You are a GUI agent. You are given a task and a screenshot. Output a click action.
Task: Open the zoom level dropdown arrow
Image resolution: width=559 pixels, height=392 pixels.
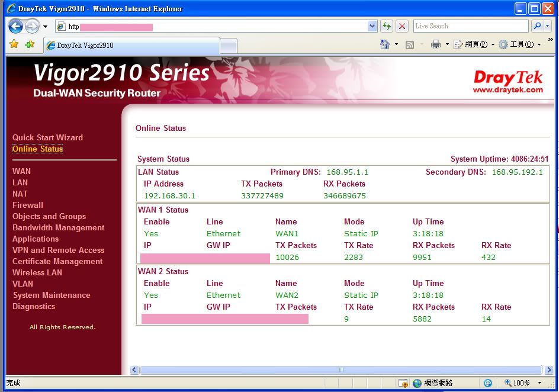click(x=539, y=383)
